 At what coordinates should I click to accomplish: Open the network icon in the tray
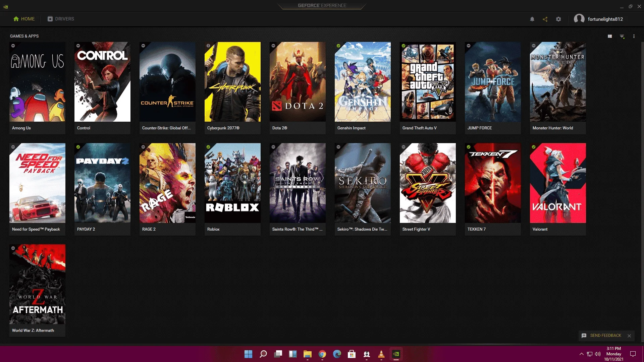pyautogui.click(x=590, y=354)
